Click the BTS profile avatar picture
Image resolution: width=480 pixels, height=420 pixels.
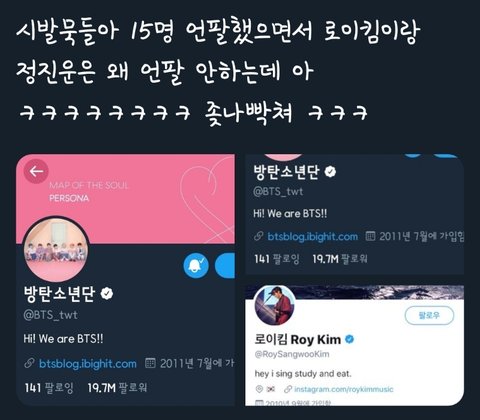pyautogui.click(x=56, y=250)
